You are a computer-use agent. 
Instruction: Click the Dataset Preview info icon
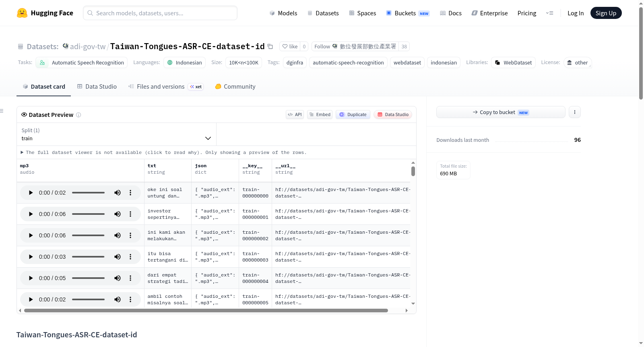point(78,115)
